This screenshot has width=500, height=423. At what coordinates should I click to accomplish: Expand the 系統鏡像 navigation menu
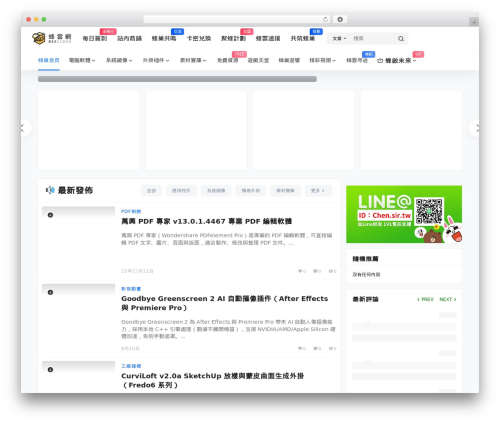(119, 60)
